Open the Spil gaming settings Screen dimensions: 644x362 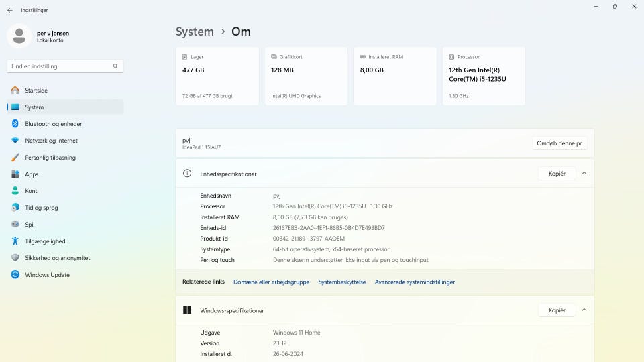[30, 225]
